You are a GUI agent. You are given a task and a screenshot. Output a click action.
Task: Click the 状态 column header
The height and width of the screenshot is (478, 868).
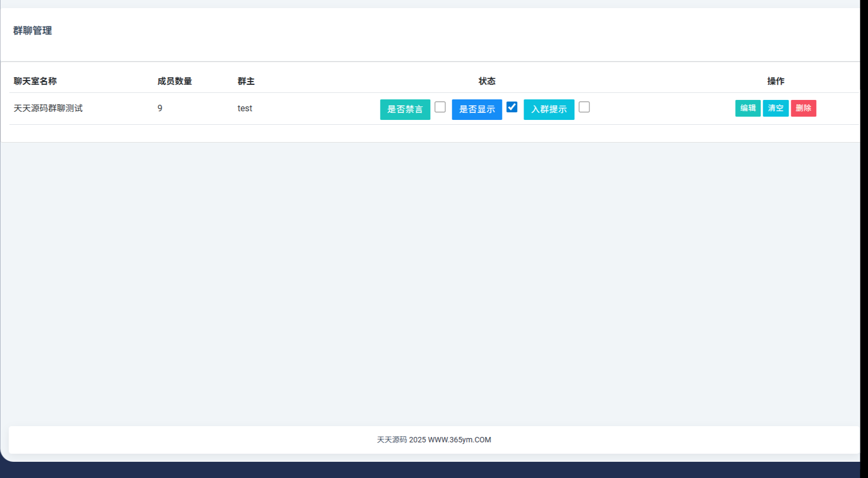486,81
